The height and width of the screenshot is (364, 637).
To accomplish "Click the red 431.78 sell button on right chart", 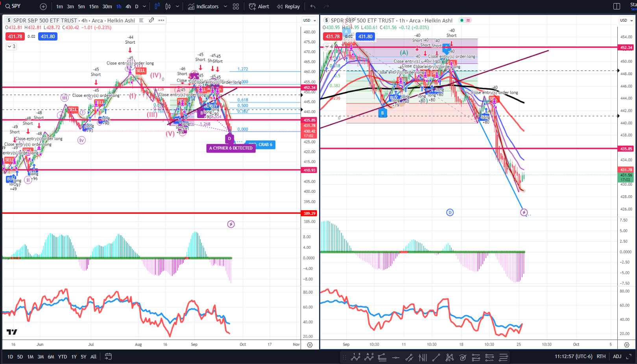I will coord(332,37).
